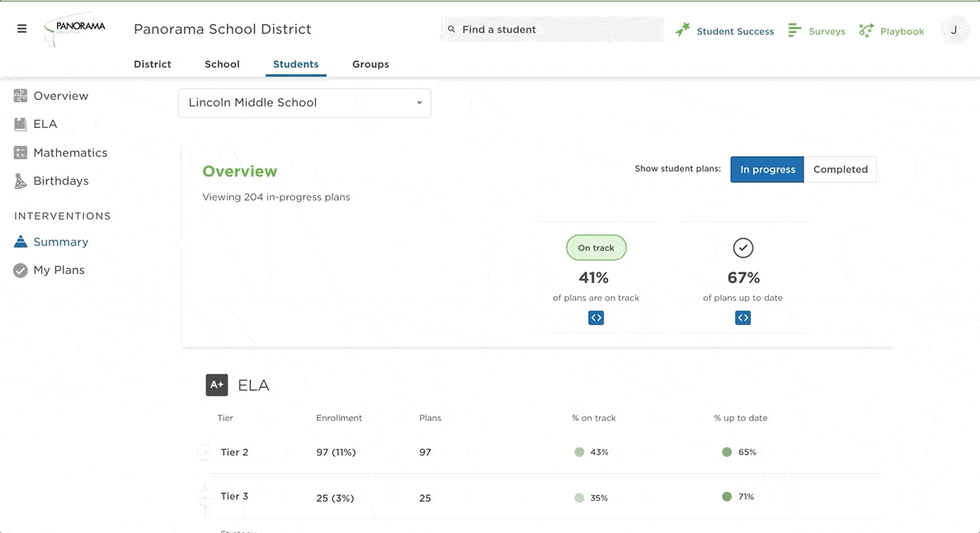Open the Playbook link
This screenshot has height=533, width=980.
[x=902, y=31]
